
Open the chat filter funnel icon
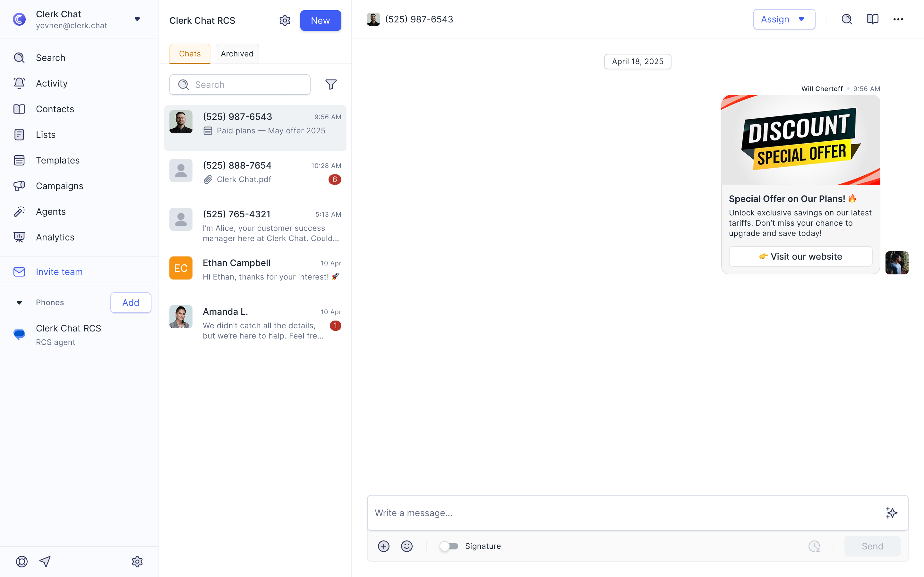(331, 84)
